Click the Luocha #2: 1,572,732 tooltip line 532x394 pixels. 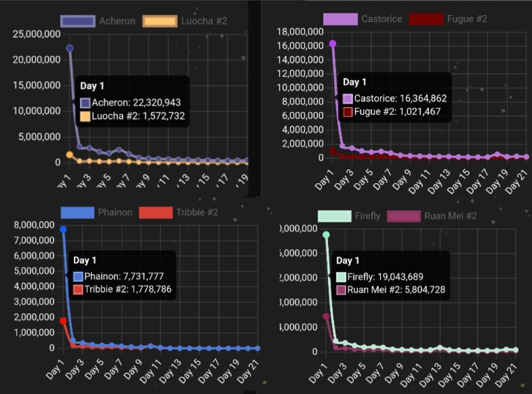[x=133, y=116]
